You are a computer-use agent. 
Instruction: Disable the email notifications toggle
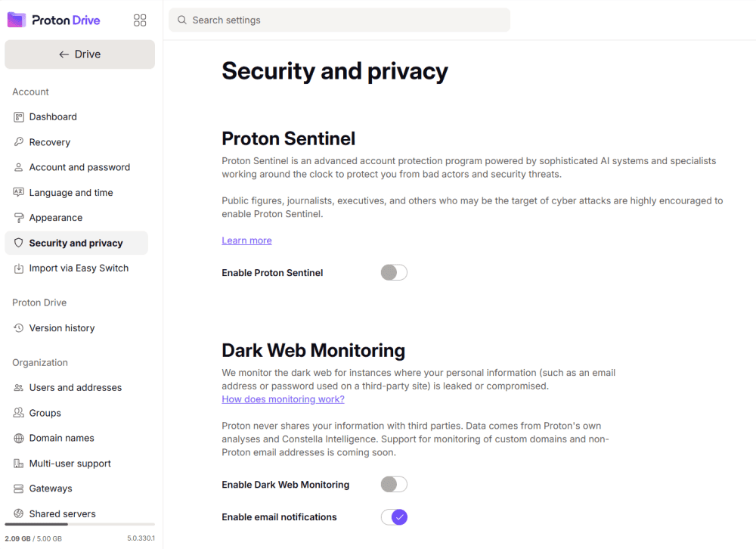[x=394, y=517]
